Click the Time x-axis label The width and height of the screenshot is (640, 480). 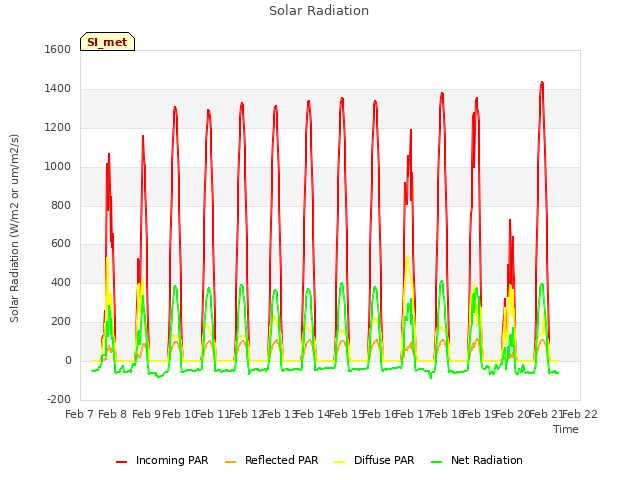565,429
